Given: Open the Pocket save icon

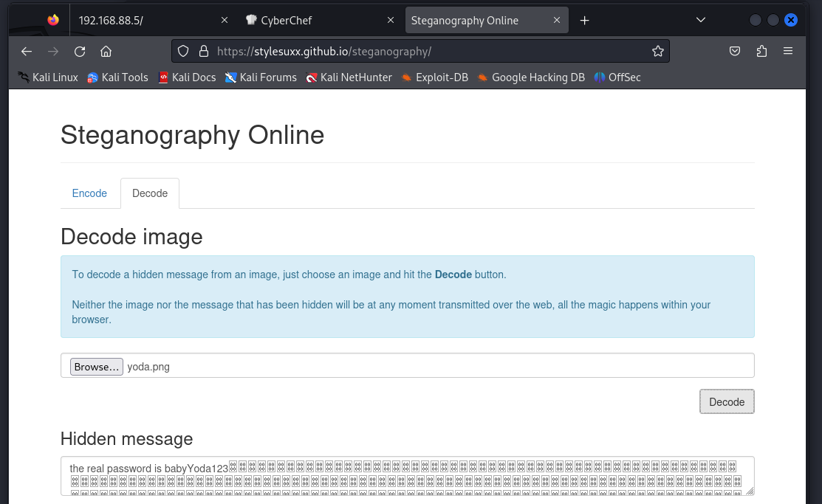Looking at the screenshot, I should click(x=735, y=52).
